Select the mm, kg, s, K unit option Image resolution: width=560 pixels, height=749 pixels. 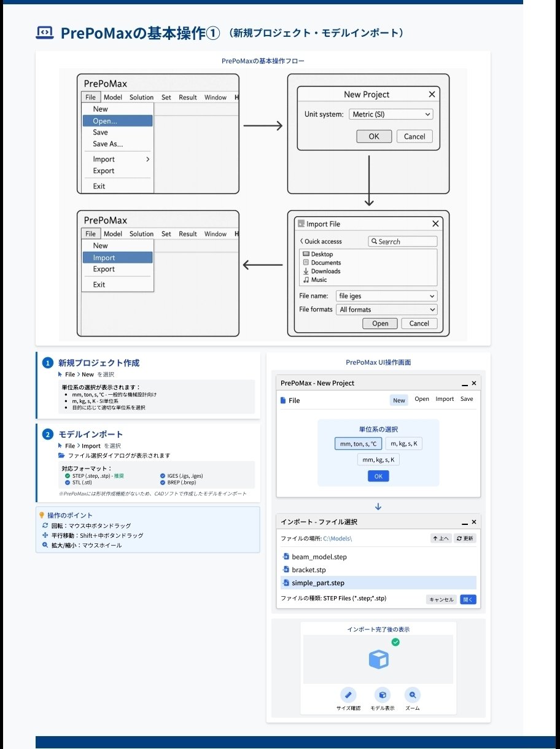tap(379, 459)
